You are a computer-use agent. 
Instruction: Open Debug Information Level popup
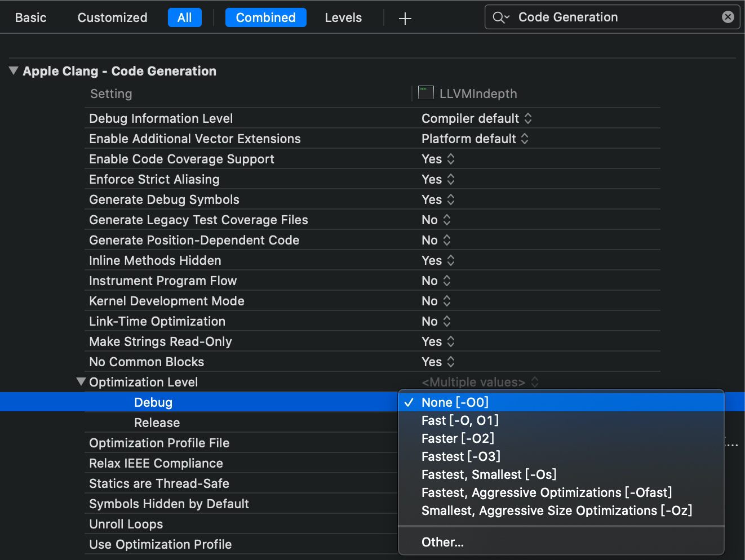(476, 118)
